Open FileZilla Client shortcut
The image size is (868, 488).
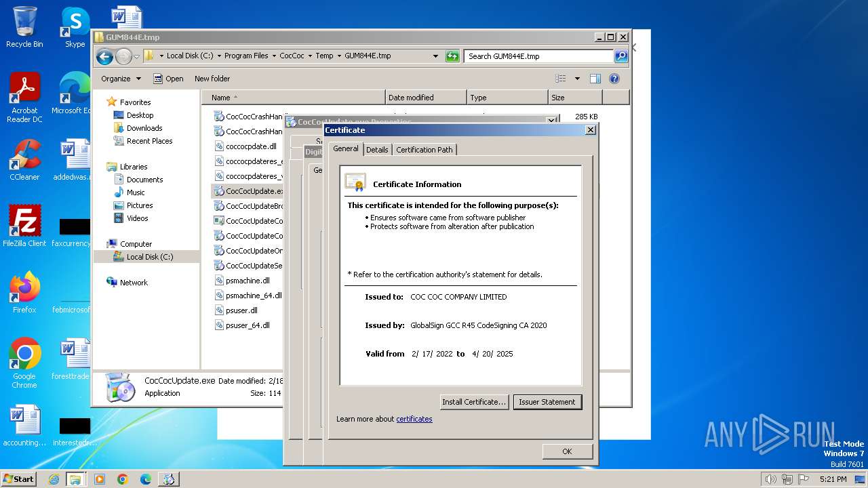pos(24,226)
